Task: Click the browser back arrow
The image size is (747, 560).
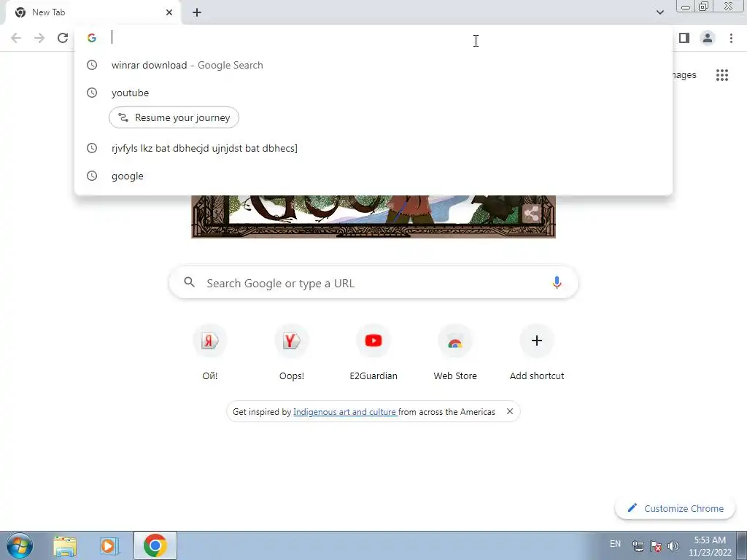Action: [x=16, y=38]
